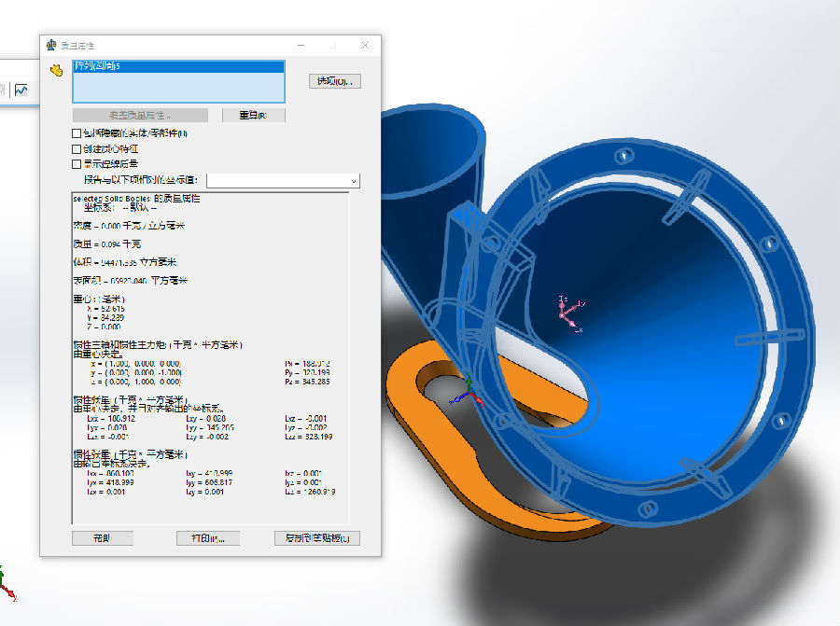Open the output coordinate system dropdown
This screenshot has height=626, width=840.
tap(353, 180)
